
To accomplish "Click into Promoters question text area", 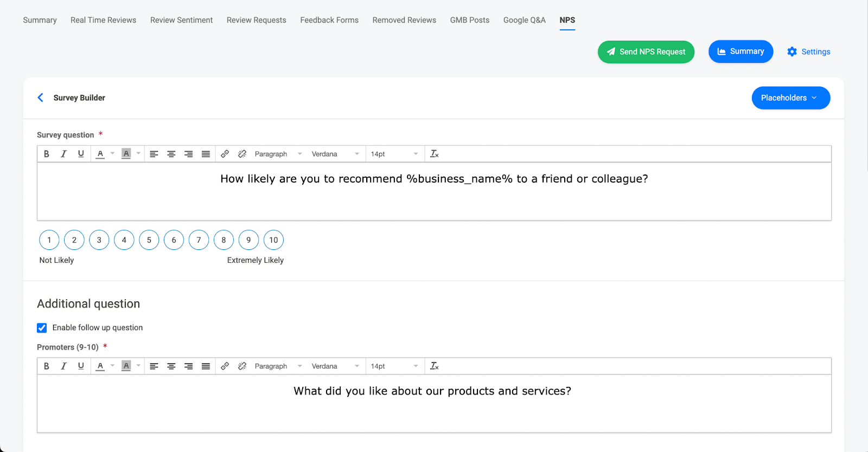I will (434, 404).
